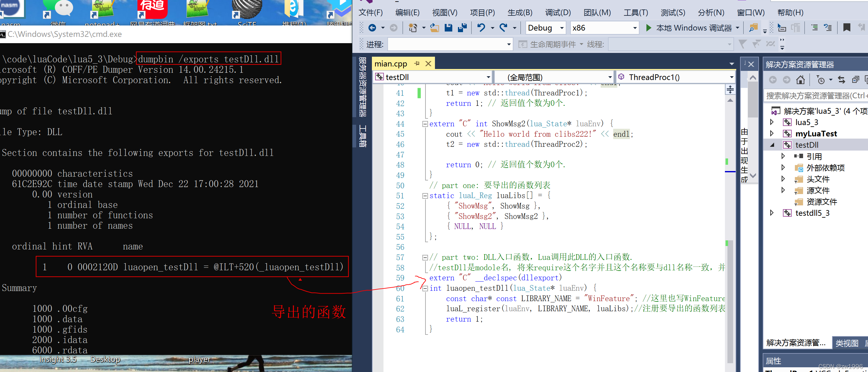Click the split editor handle icon
This screenshot has height=372, width=868.
point(730,89)
